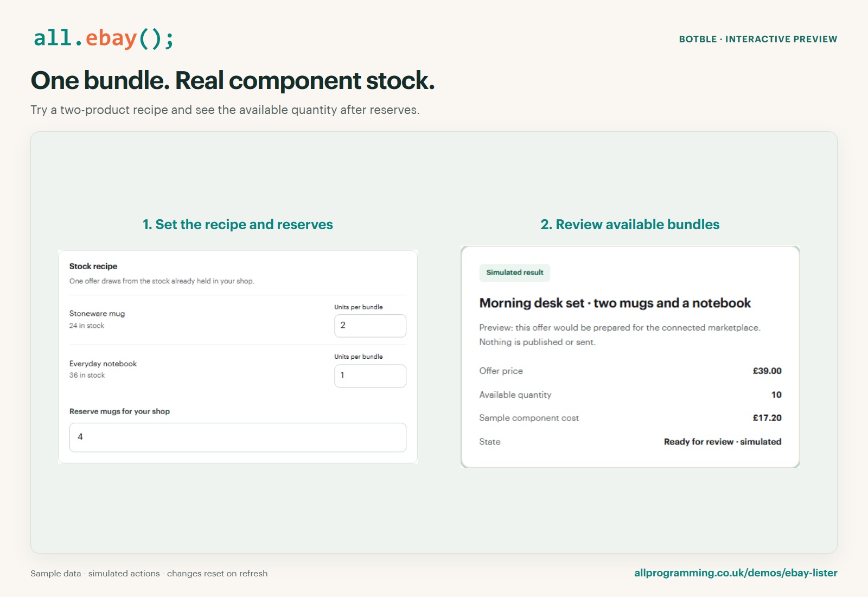Click the 'Available quantity' label

[x=515, y=395]
